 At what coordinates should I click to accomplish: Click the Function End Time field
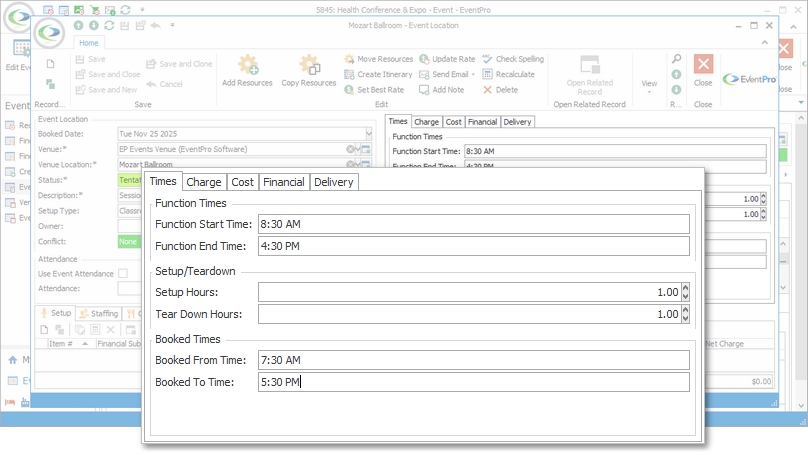pos(474,246)
